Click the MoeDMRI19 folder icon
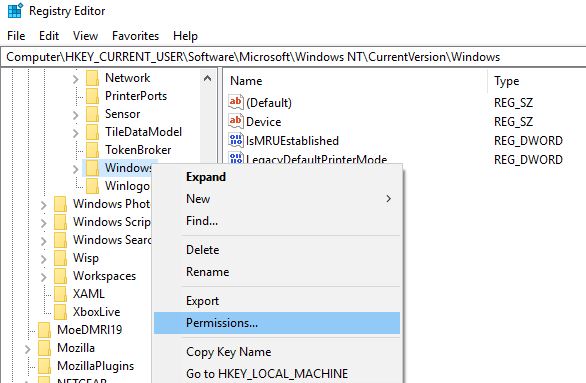Screen dimensions: 586x383 pyautogui.click(x=44, y=330)
